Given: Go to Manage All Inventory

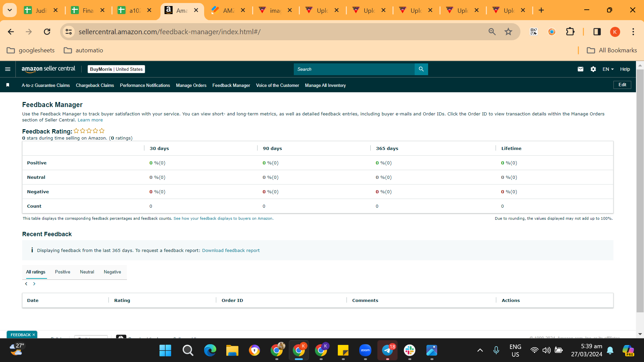Looking at the screenshot, I should 325,86.
